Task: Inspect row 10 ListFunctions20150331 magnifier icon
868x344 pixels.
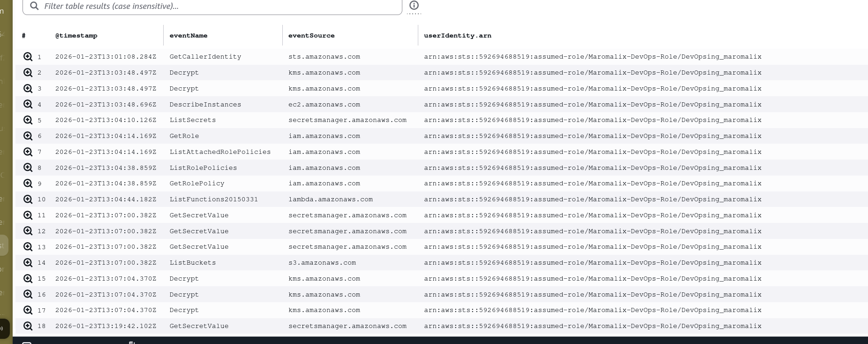Action: tap(28, 199)
